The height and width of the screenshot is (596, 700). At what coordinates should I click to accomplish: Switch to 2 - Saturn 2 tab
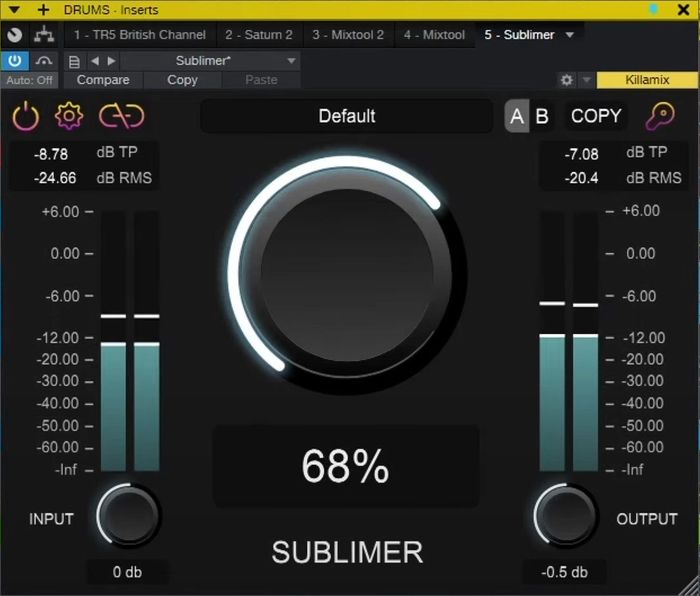[259, 35]
